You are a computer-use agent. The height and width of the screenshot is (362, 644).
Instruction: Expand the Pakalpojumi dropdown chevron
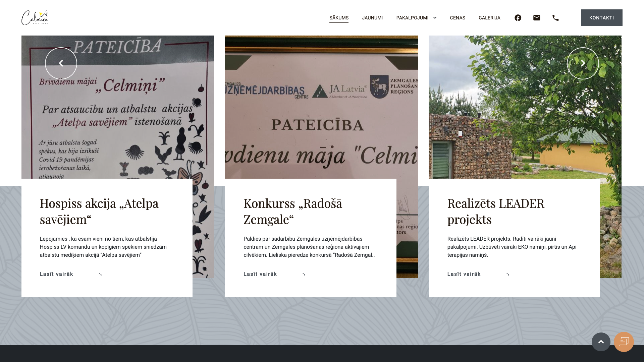(435, 18)
